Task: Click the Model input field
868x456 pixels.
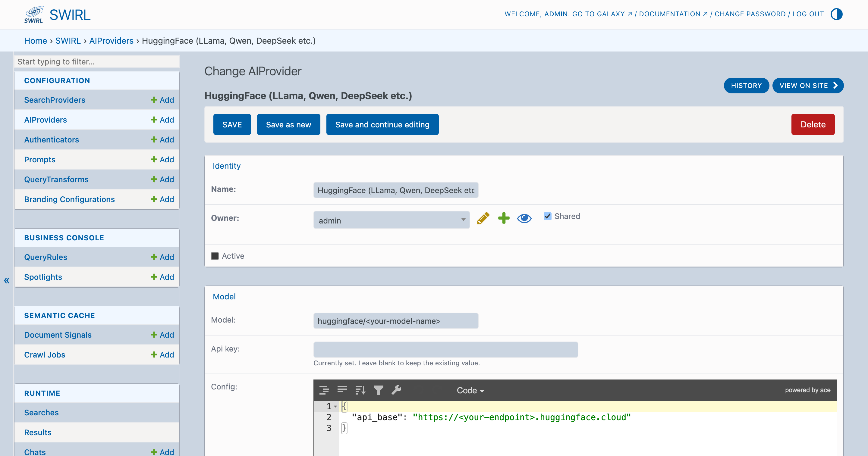Action: pyautogui.click(x=396, y=321)
